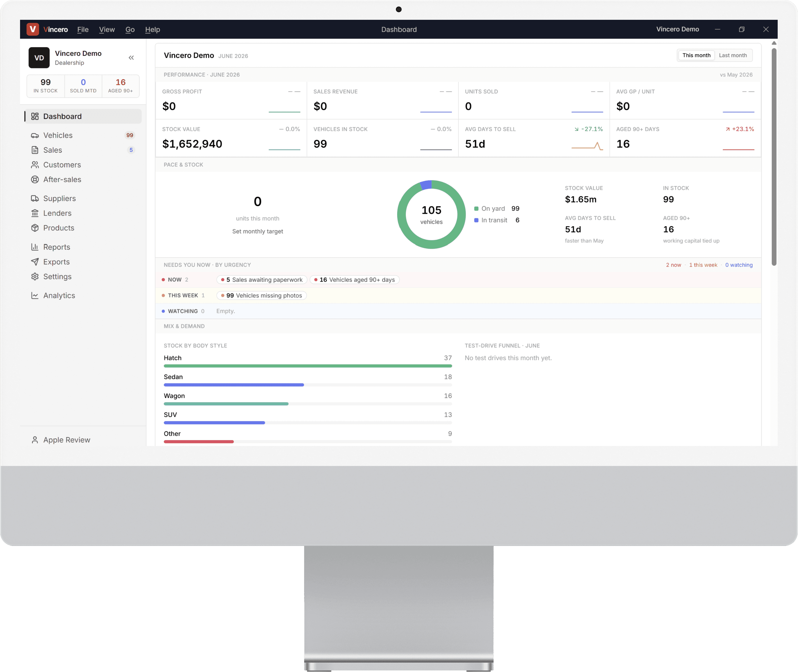
Task: Click Set monthly target link
Action: tap(258, 231)
